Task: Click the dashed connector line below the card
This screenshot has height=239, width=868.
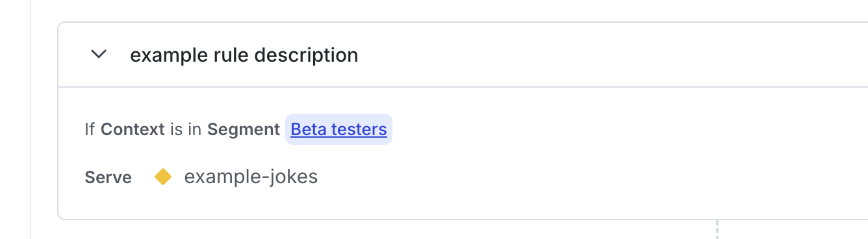Action: [717, 229]
